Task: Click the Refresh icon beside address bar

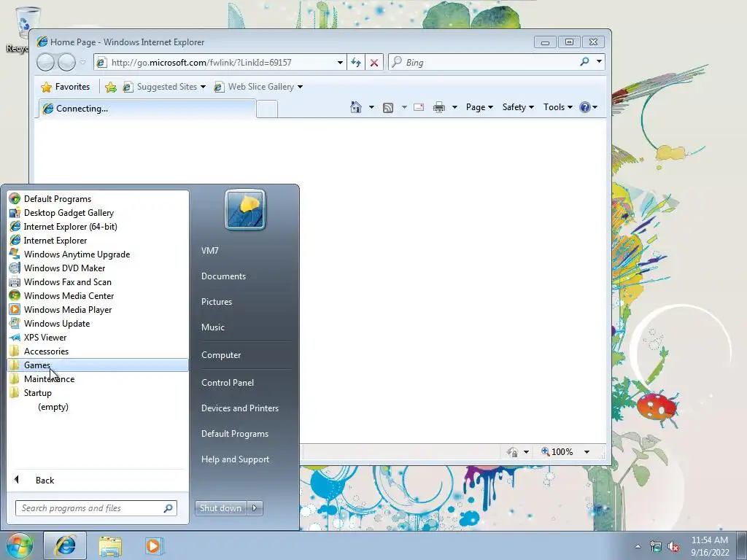Action: click(356, 63)
